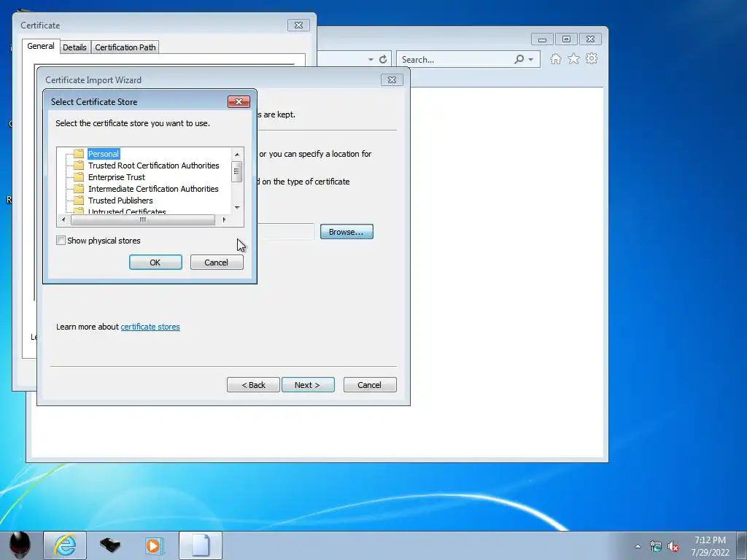Click the store list scroll-up arrow
This screenshot has height=560, width=747.
pyautogui.click(x=237, y=155)
